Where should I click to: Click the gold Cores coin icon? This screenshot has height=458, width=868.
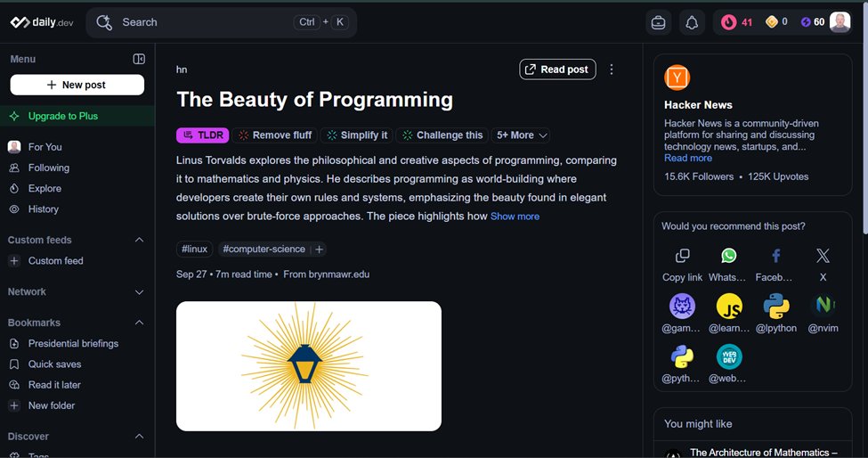771,22
